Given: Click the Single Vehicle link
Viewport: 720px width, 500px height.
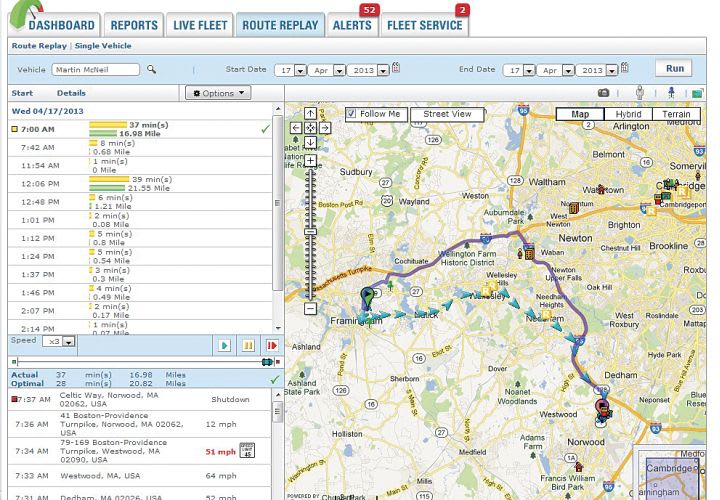Looking at the screenshot, I should (103, 46).
